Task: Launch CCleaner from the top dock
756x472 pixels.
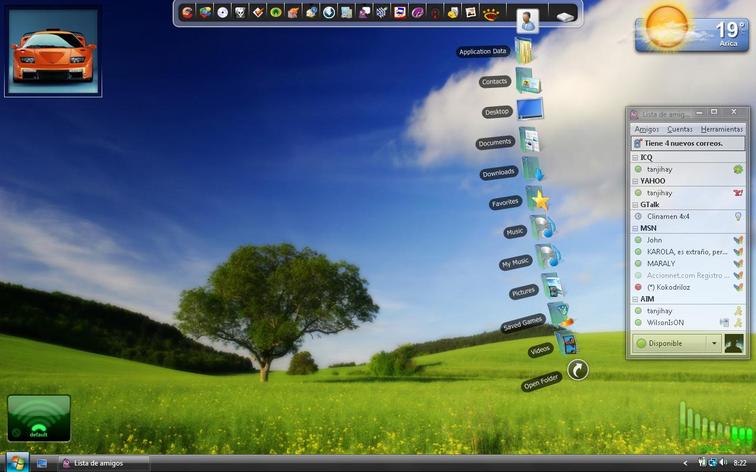Action: click(188, 12)
